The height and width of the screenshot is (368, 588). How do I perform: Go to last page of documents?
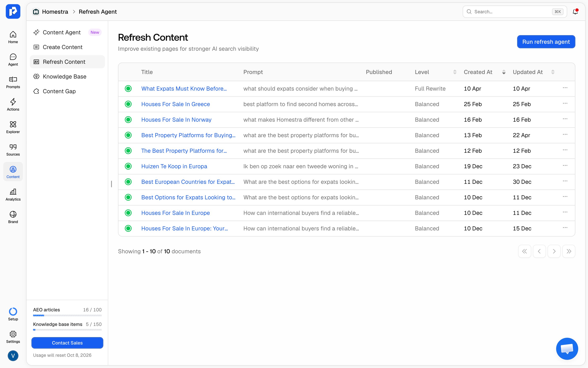(x=569, y=251)
